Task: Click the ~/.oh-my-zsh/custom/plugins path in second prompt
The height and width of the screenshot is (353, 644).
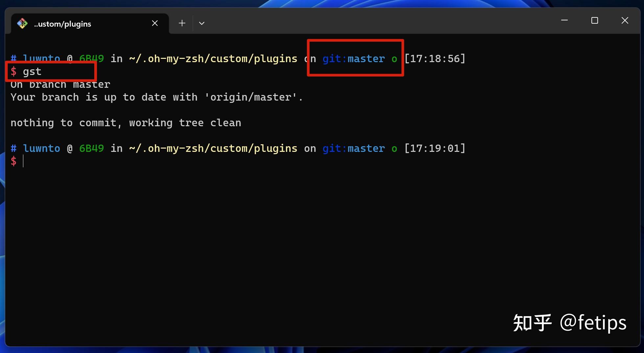Action: (213, 148)
